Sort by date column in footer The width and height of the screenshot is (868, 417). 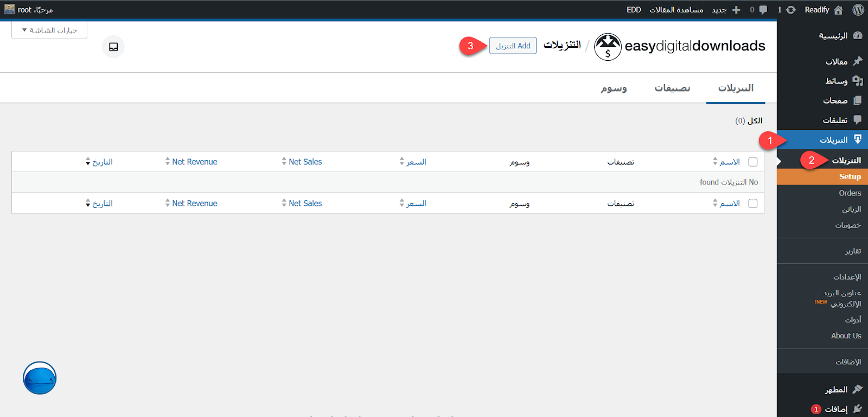pyautogui.click(x=99, y=204)
